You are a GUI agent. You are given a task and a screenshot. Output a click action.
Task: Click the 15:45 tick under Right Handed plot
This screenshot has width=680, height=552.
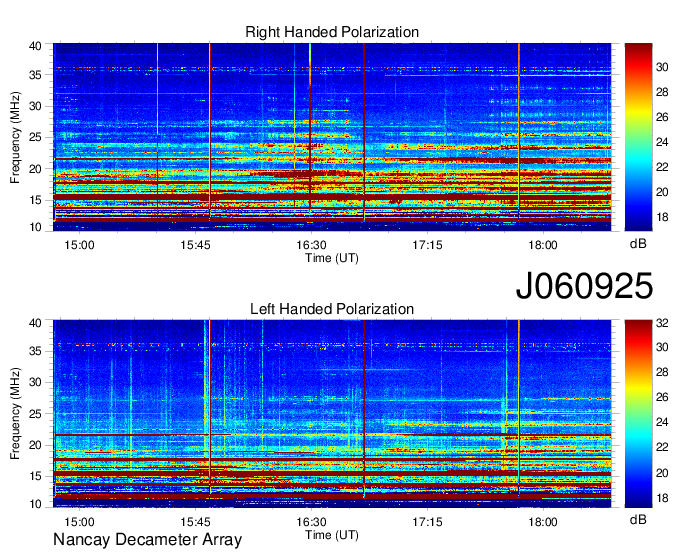click(x=195, y=245)
